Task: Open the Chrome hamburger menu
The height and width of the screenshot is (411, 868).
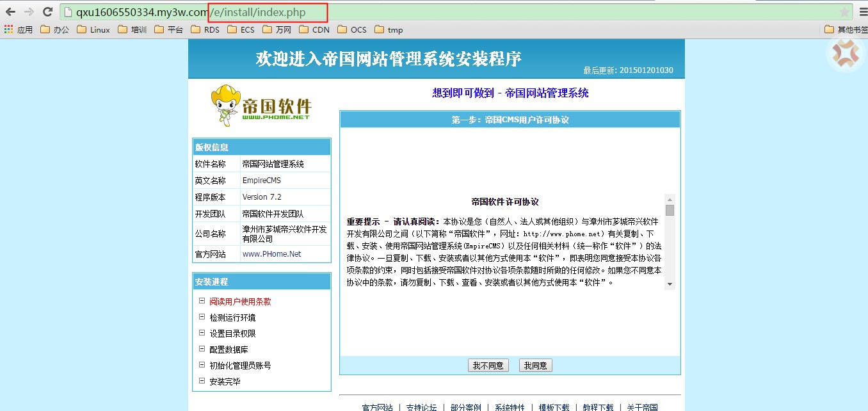Action: [862, 12]
